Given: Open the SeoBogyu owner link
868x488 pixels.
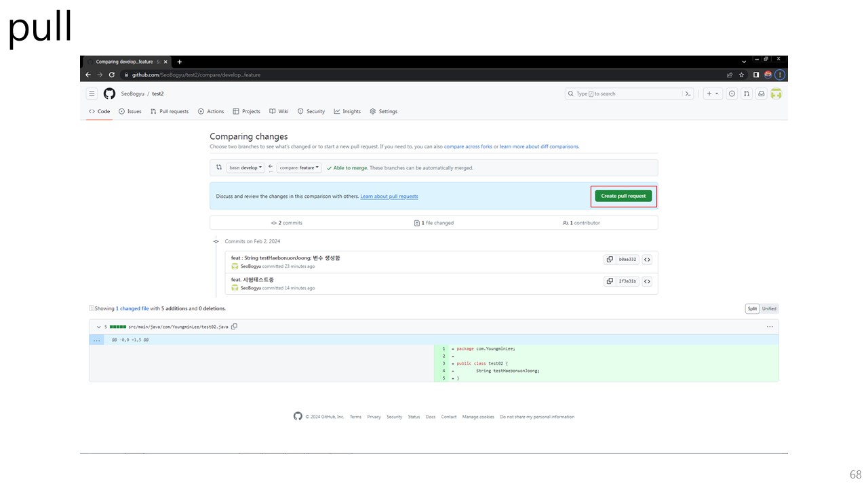Looking at the screenshot, I should point(132,94).
